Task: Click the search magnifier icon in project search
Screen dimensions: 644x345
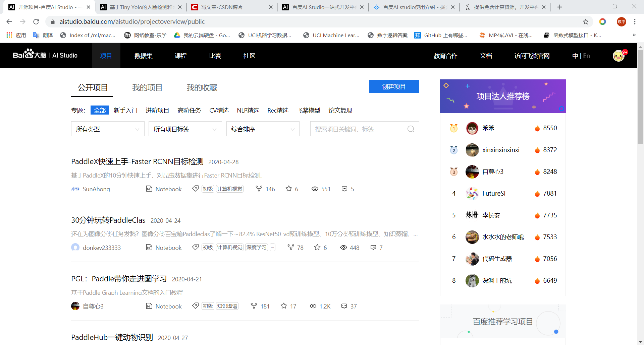Action: click(411, 129)
